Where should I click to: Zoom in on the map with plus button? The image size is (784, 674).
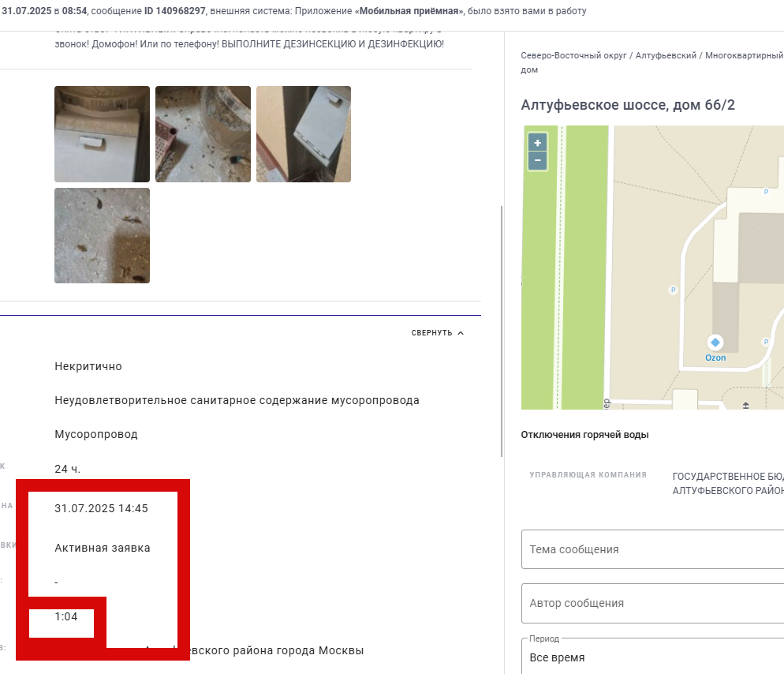tap(537, 143)
